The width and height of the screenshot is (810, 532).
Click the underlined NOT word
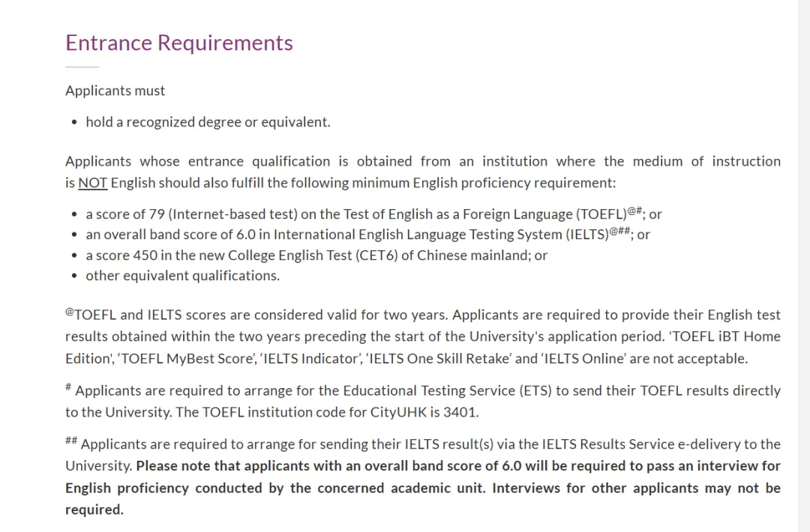pyautogui.click(x=92, y=183)
